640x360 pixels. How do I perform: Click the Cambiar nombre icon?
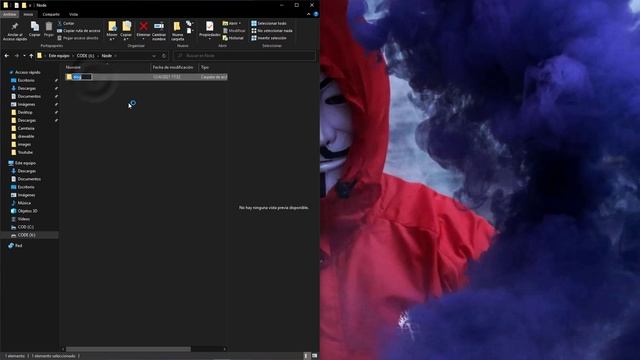159,27
